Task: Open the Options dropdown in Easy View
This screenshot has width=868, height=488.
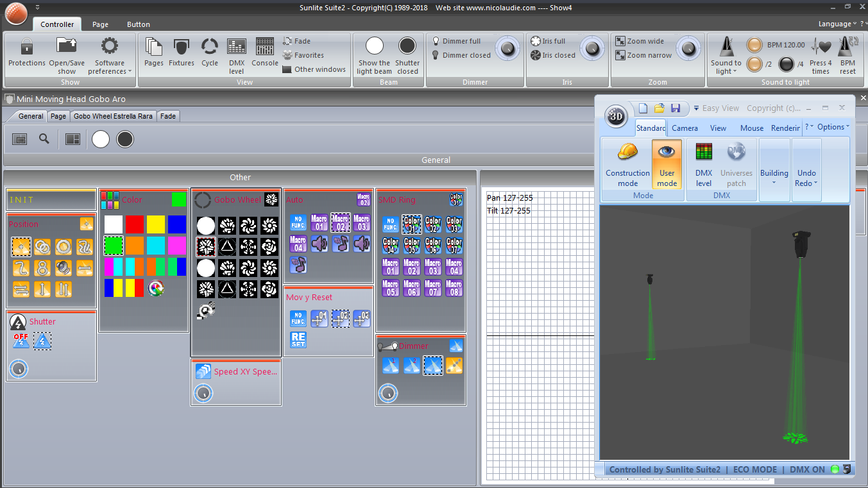Action: click(x=833, y=127)
